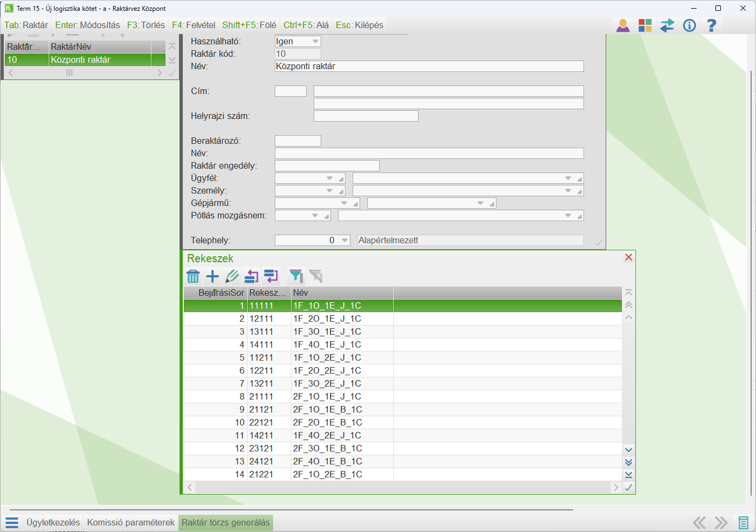Close the Rekeszek panel with red X
This screenshot has width=756, height=532.
click(x=628, y=257)
